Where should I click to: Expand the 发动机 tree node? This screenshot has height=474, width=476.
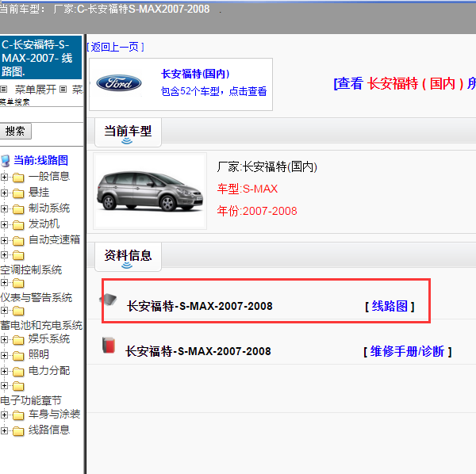tap(4, 225)
